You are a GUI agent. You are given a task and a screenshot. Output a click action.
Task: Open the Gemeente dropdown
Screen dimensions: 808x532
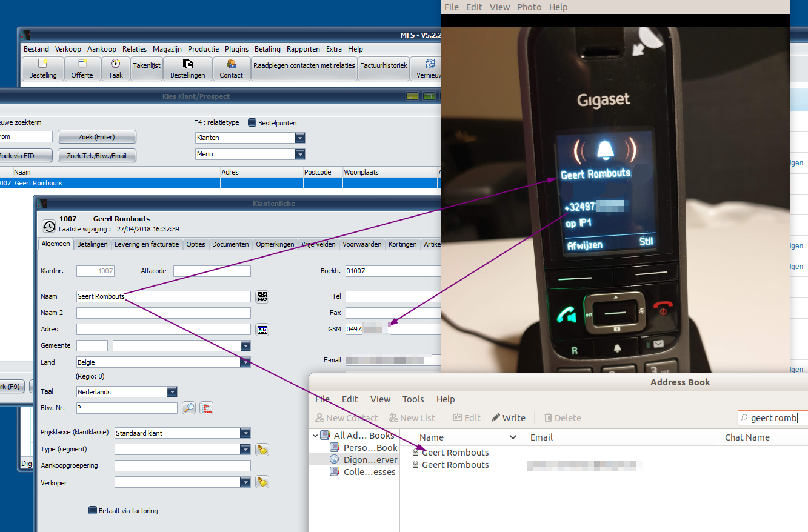click(x=245, y=346)
